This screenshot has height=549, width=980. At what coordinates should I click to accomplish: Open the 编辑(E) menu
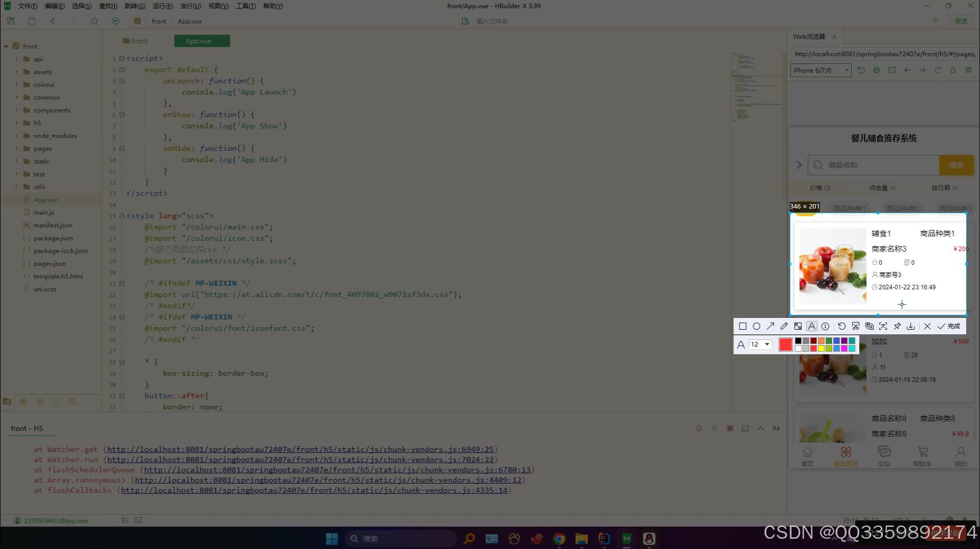(54, 6)
